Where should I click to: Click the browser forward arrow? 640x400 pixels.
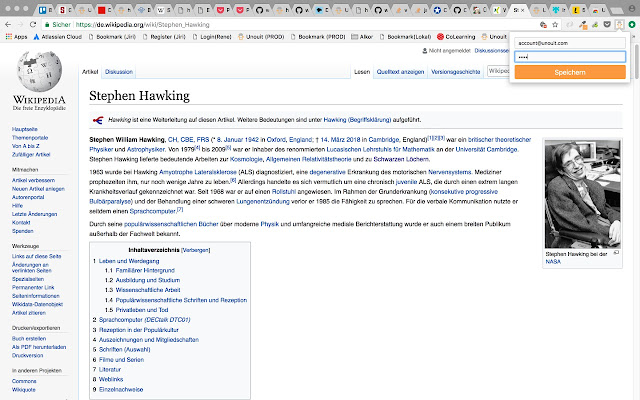tap(20, 24)
